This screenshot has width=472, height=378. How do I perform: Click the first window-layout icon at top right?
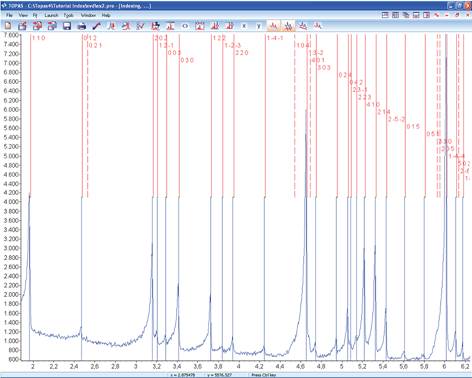[385, 15]
